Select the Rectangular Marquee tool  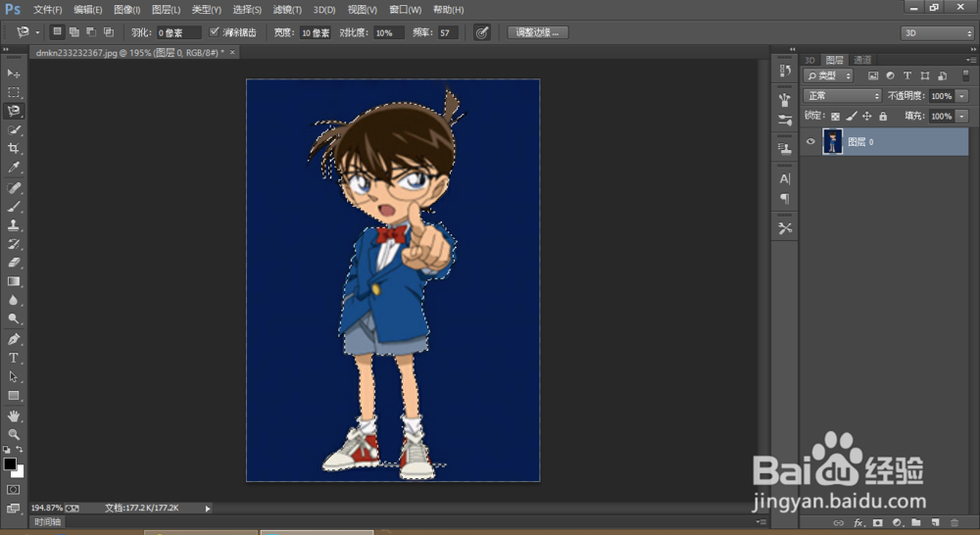click(x=13, y=92)
